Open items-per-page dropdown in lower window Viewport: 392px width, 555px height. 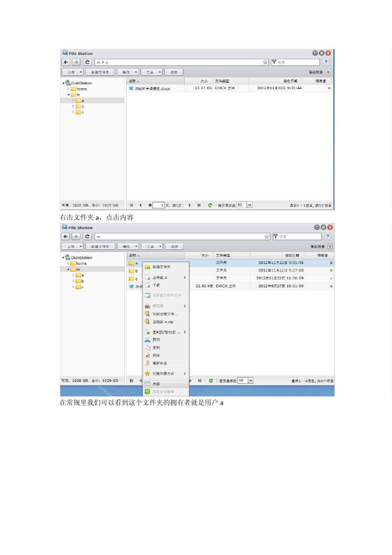pos(251,381)
